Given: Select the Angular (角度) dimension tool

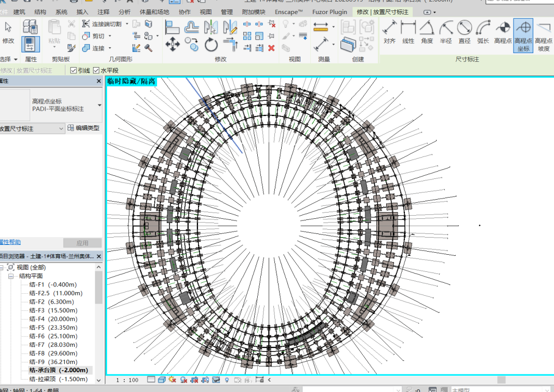Looking at the screenshot, I should (427, 32).
